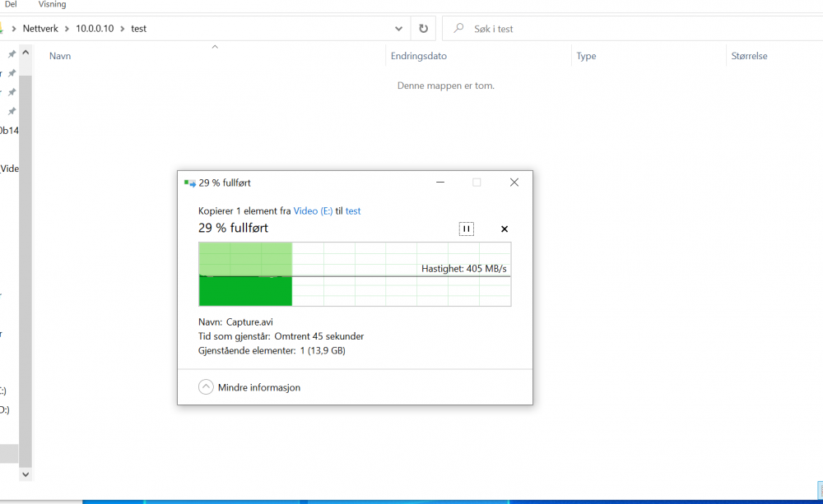Image resolution: width=823 pixels, height=504 pixels.
Task: Pause the file copy operation
Action: click(466, 229)
